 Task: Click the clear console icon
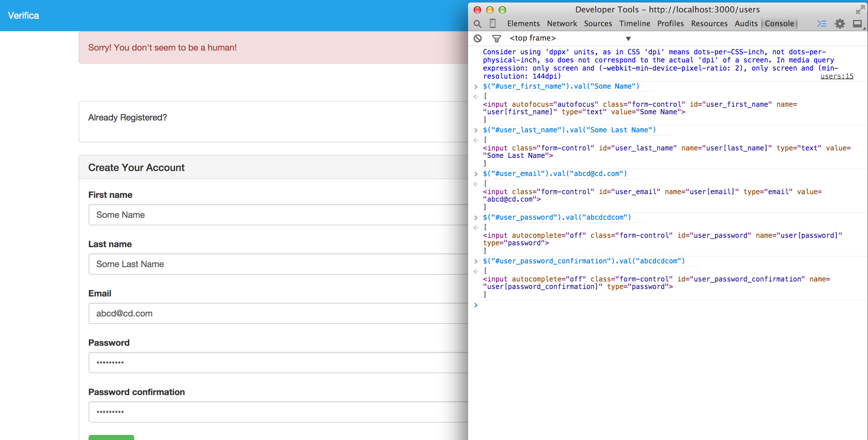tap(477, 38)
